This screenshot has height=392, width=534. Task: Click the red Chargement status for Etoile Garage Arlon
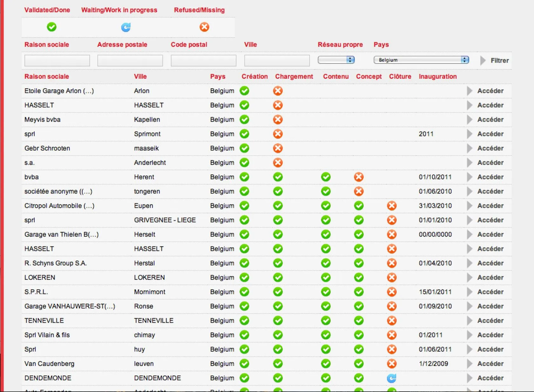pyautogui.click(x=278, y=91)
